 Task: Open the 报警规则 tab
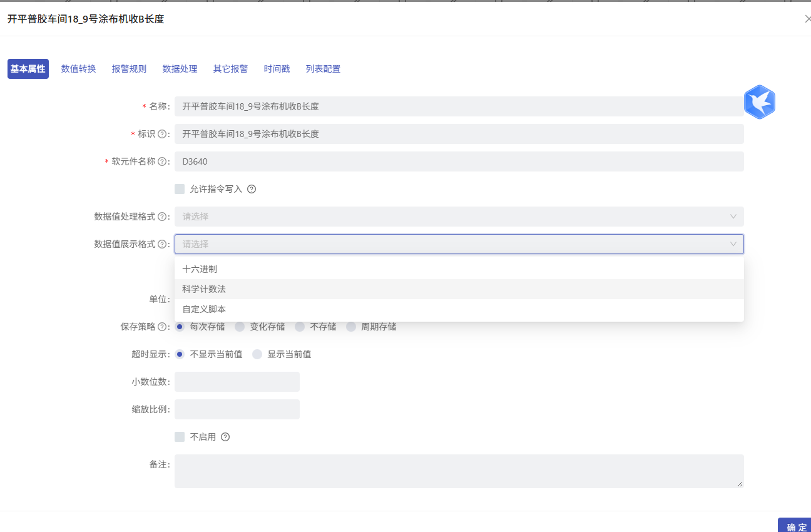[130, 69]
